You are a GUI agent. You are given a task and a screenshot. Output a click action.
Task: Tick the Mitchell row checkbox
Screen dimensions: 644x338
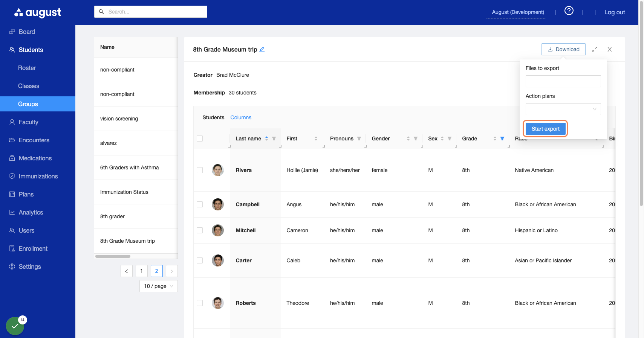(x=200, y=230)
